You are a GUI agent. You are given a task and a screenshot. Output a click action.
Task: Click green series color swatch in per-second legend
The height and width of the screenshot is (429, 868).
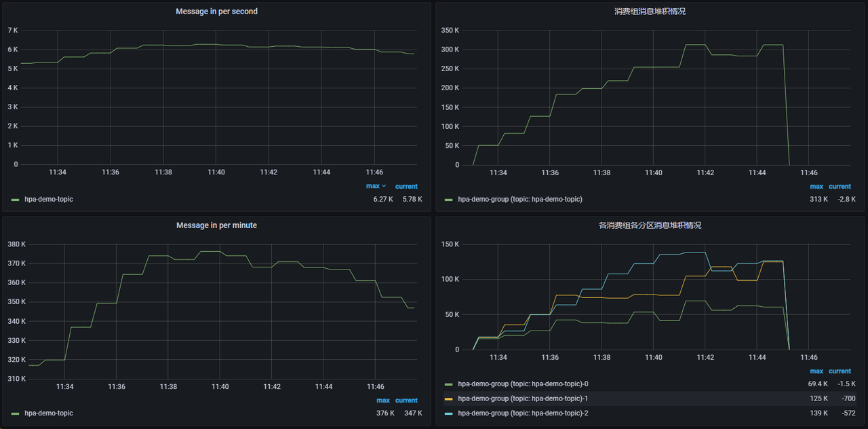click(x=15, y=200)
